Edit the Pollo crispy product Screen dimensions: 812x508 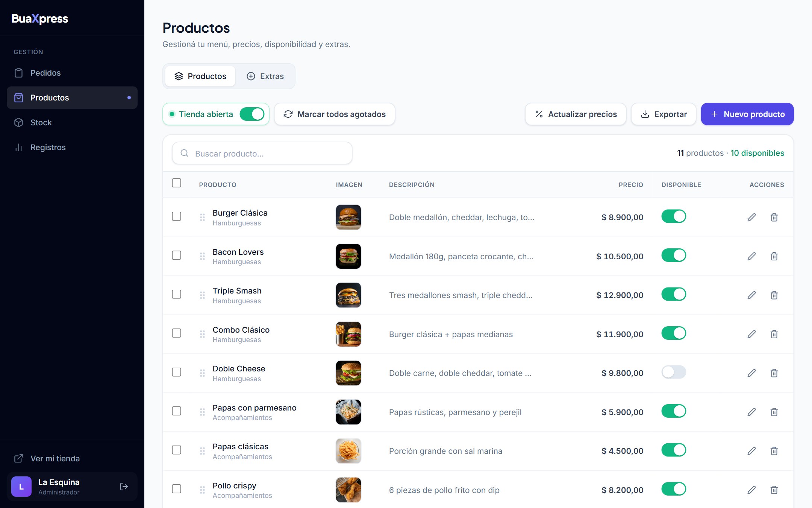751,490
